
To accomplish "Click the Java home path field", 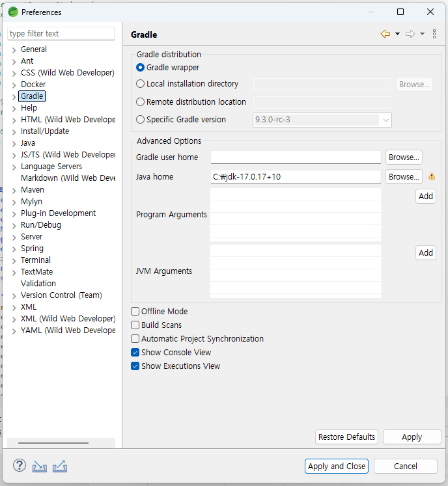I will pos(296,177).
